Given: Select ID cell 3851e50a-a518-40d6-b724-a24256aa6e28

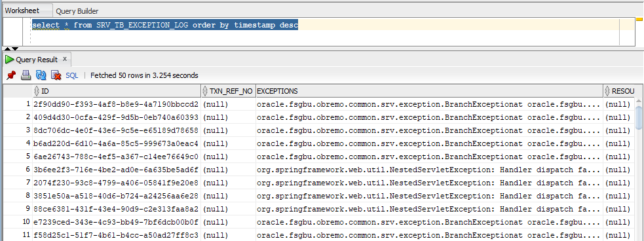Looking at the screenshot, I should [x=117, y=196].
